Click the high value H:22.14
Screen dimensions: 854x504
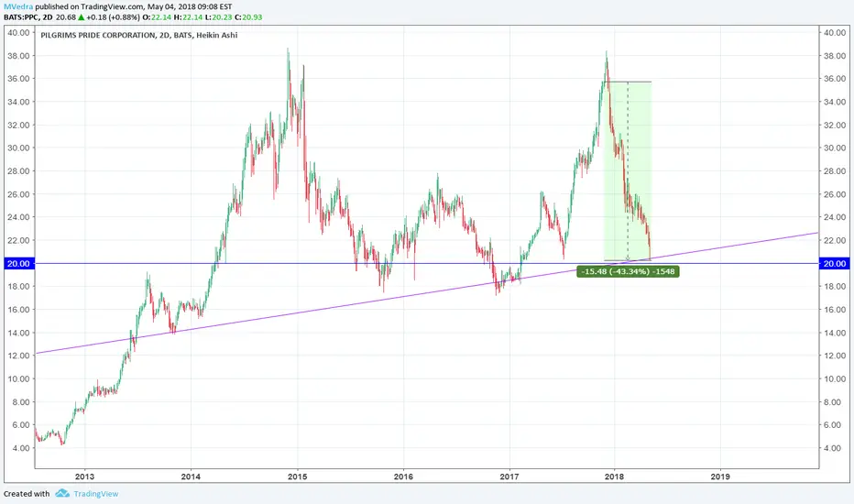188,16
